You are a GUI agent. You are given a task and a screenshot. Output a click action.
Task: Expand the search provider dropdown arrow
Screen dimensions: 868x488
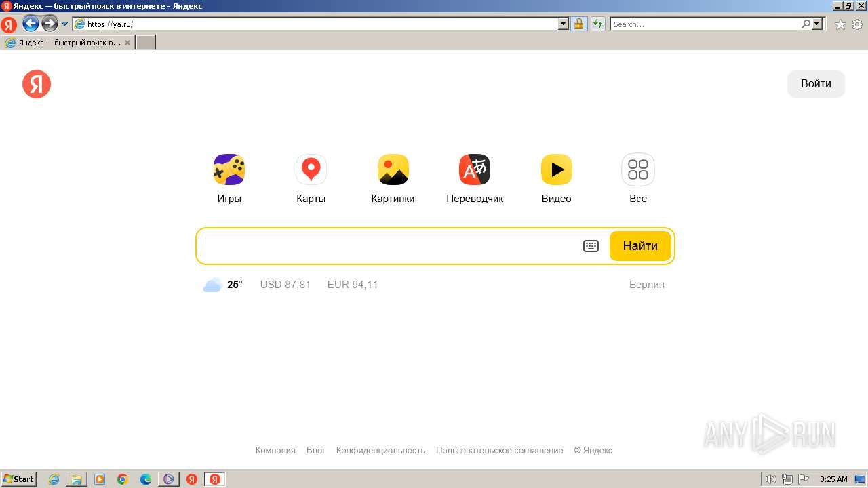point(817,24)
